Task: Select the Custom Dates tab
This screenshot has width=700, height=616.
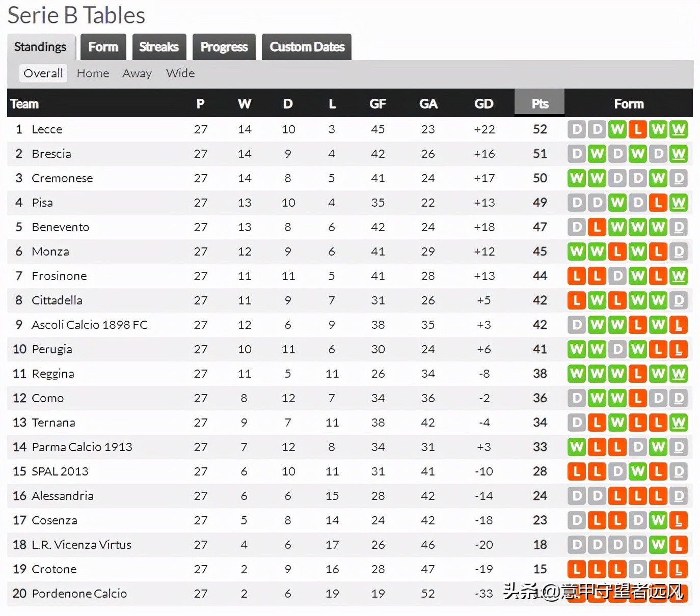Action: 307,47
